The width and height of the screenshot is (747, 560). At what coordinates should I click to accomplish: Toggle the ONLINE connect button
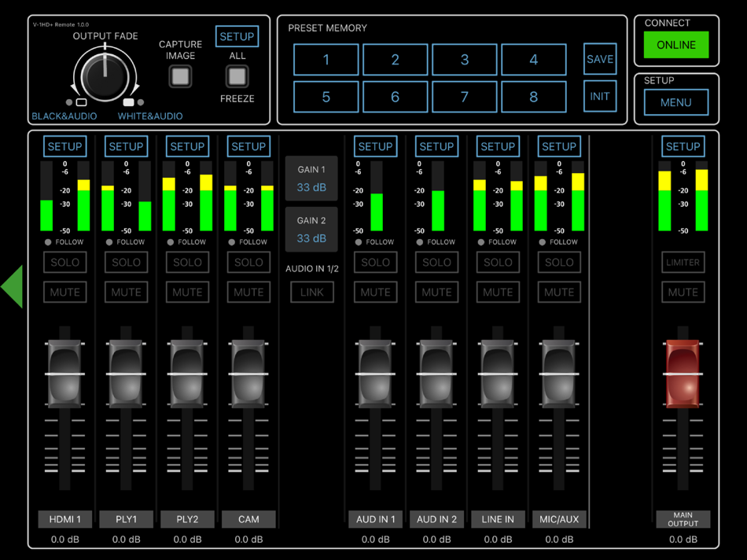click(x=676, y=45)
